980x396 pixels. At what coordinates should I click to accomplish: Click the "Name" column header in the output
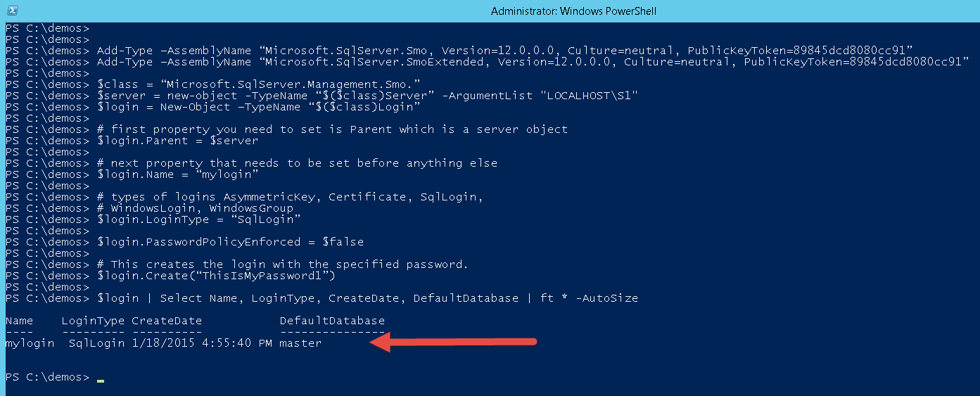tap(19, 321)
